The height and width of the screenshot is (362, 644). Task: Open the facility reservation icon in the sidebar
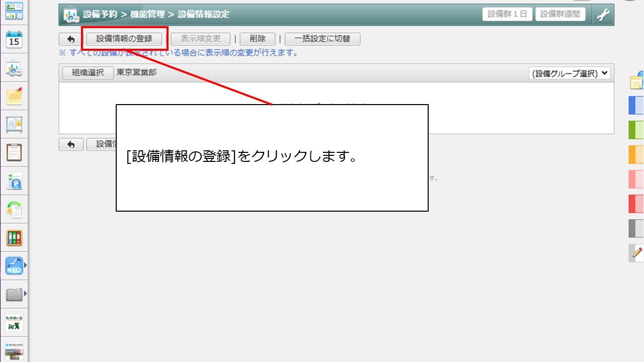point(14,67)
